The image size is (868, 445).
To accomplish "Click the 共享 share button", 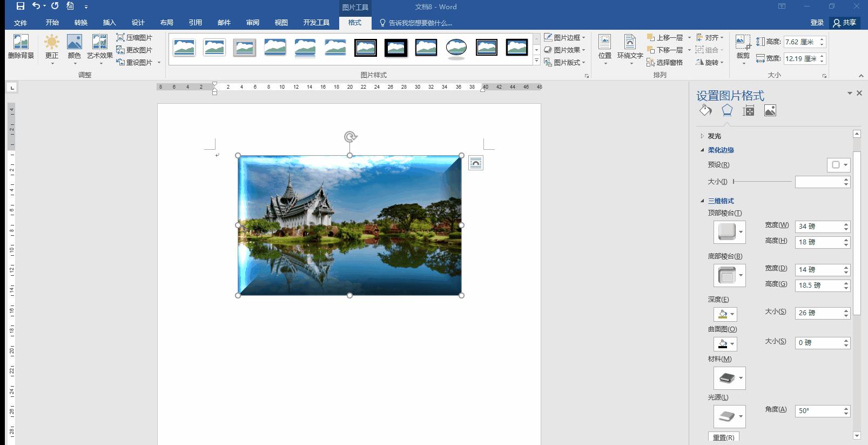I will [x=845, y=23].
